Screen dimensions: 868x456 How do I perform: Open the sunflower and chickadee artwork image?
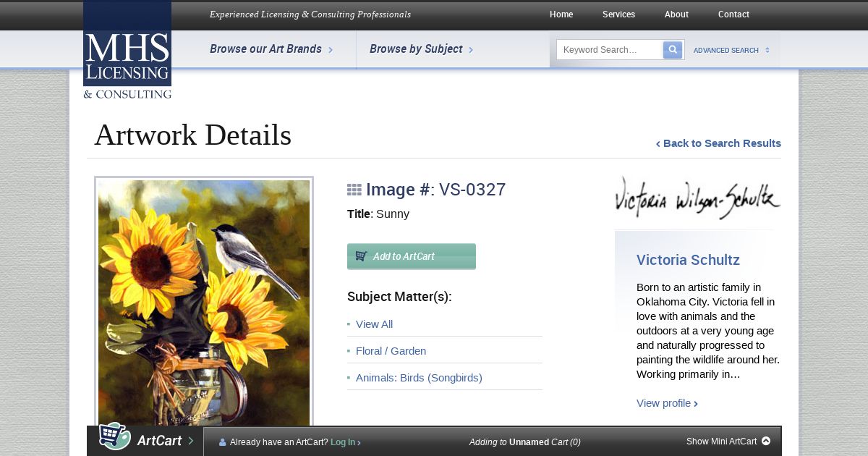pyautogui.click(x=204, y=303)
